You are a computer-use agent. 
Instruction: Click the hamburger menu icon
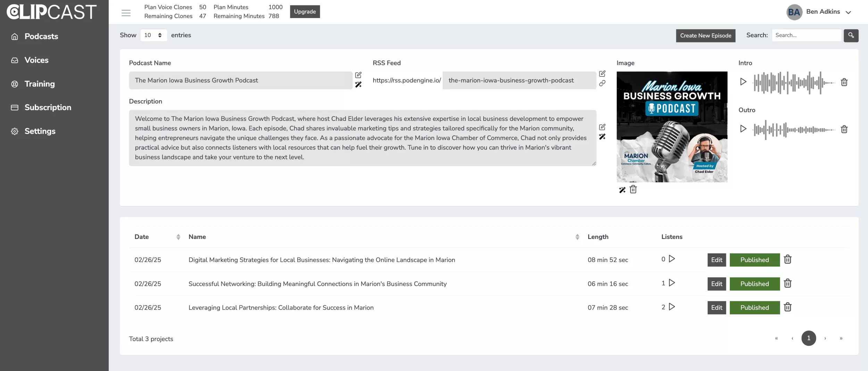tap(126, 13)
